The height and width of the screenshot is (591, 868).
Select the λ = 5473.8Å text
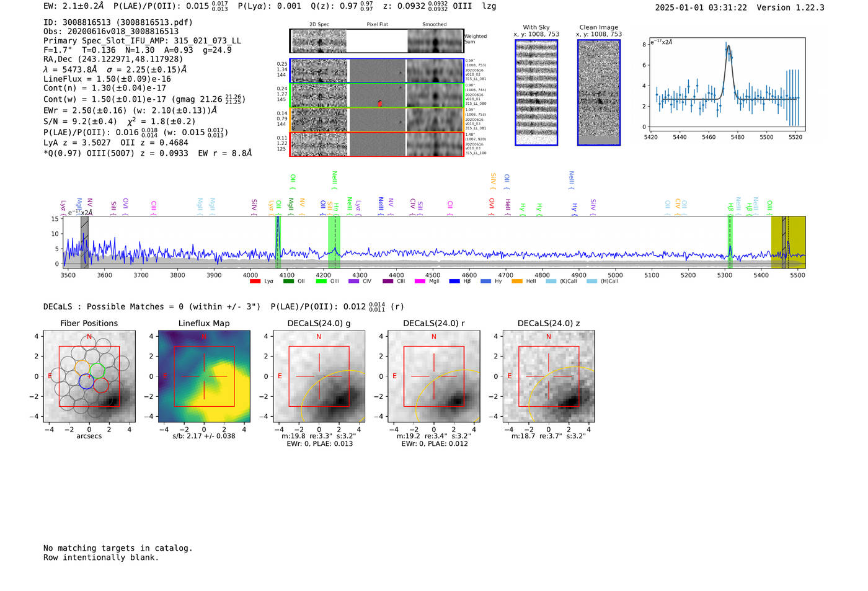pyautogui.click(x=70, y=69)
